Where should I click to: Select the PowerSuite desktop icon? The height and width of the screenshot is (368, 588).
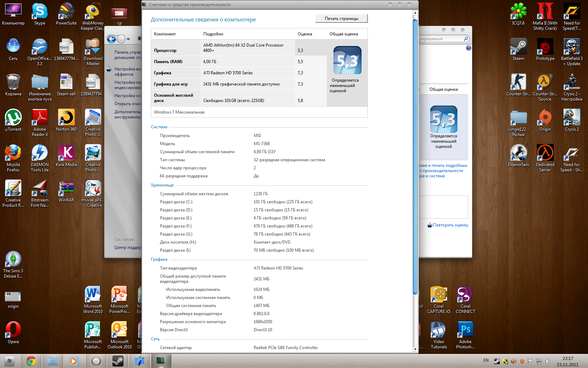[66, 14]
